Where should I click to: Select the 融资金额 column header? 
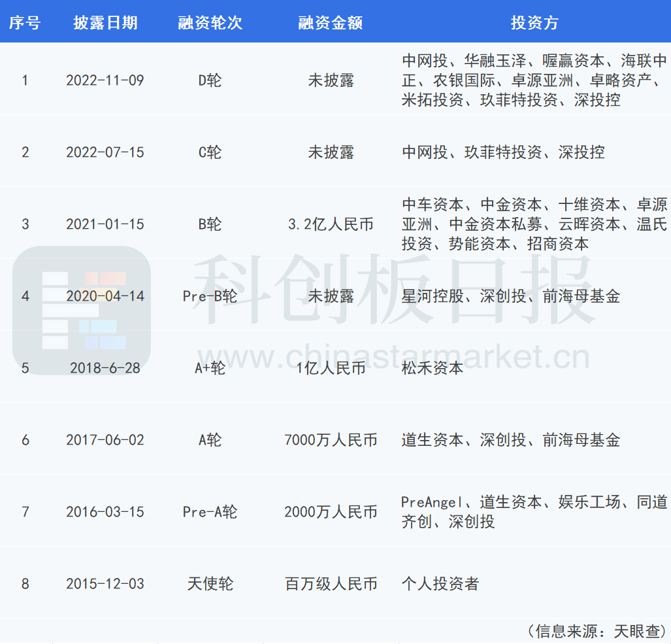pos(331,23)
